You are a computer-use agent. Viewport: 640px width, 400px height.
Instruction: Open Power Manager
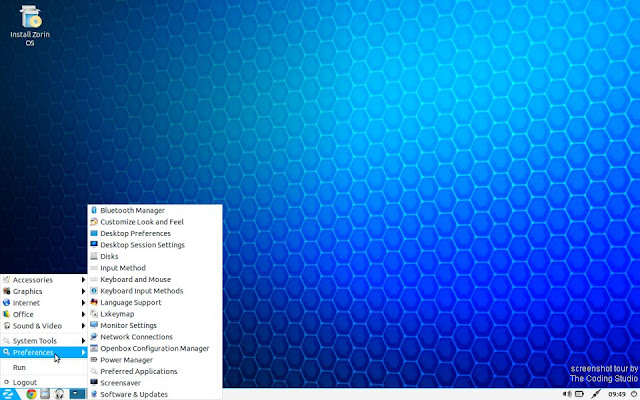(x=155, y=360)
